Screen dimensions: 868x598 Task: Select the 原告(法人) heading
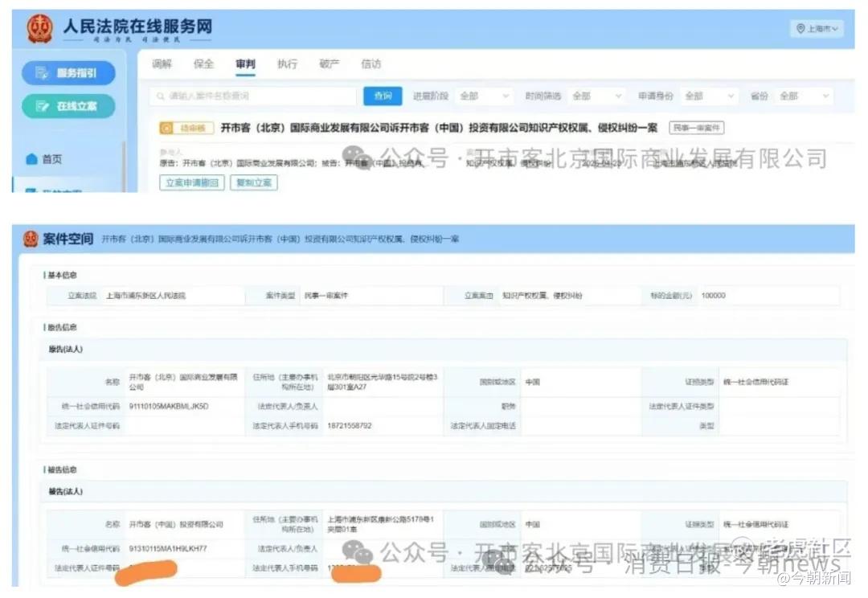(x=65, y=350)
